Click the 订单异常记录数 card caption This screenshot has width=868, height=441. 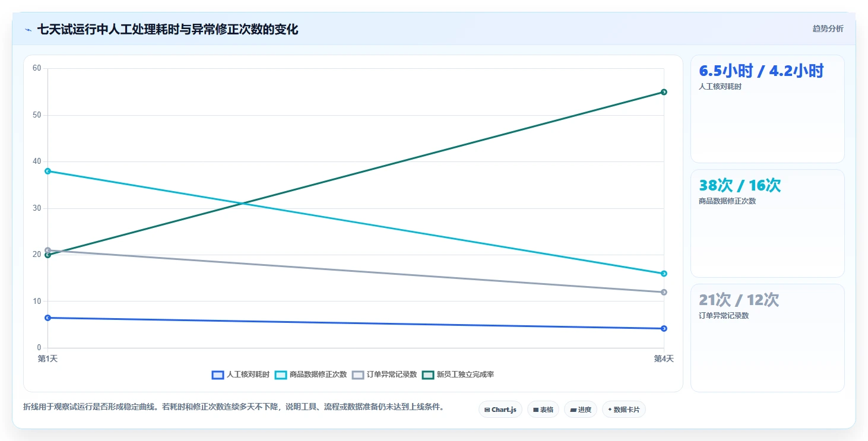pos(724,316)
